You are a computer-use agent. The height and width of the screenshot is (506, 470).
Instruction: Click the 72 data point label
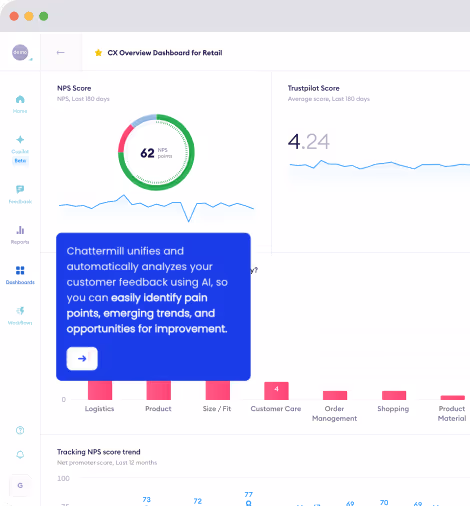198,501
